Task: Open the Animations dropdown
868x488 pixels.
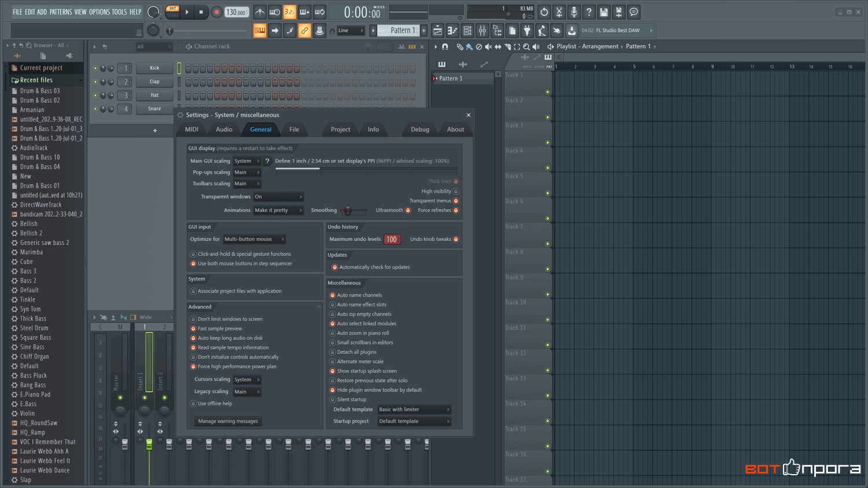Action: (279, 210)
